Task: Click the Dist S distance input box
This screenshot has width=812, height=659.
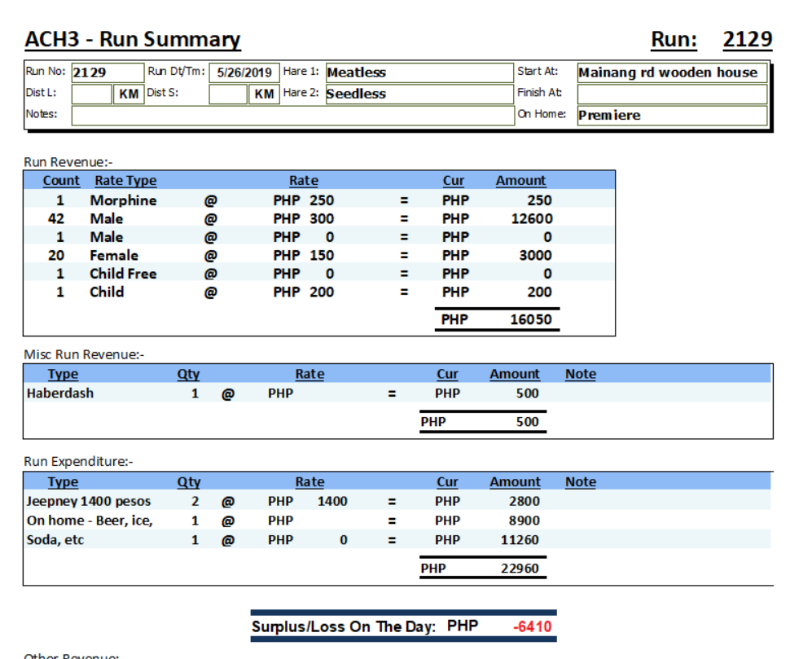Action: (228, 94)
